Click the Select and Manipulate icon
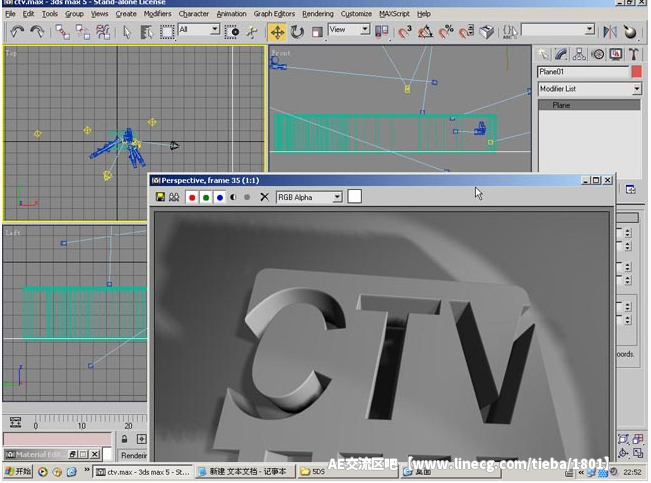 (252, 32)
